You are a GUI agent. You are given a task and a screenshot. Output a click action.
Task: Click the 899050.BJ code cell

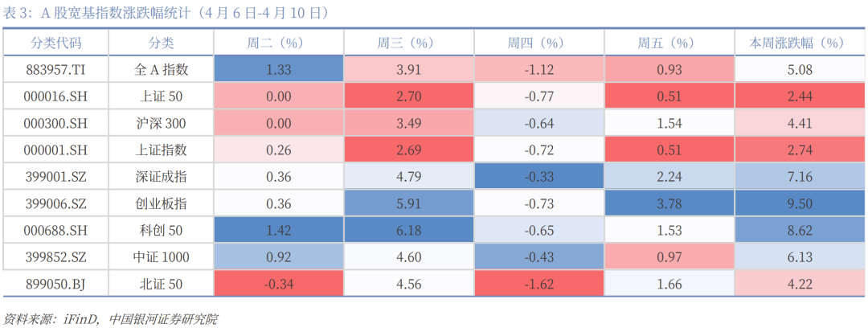56,285
